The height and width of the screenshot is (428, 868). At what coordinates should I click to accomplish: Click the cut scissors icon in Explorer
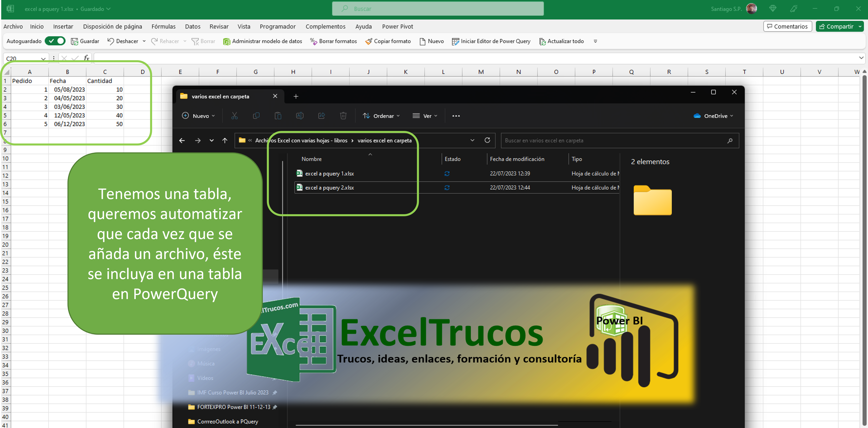click(235, 116)
